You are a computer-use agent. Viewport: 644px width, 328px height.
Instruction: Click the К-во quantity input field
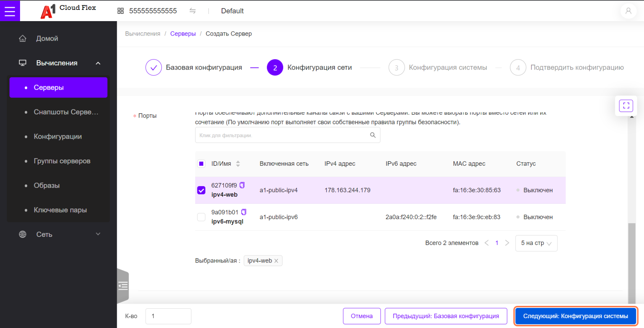pos(168,316)
